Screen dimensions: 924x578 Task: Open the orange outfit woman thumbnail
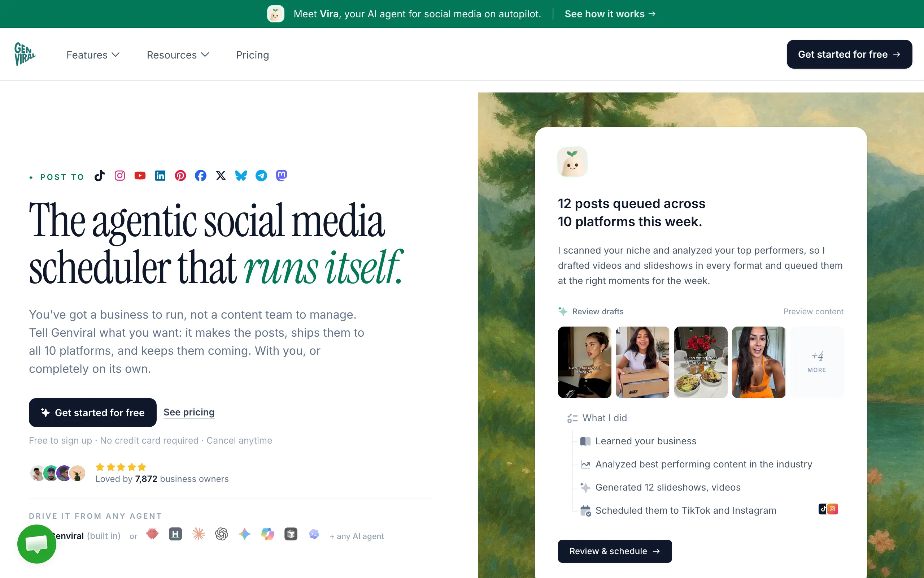(x=759, y=362)
